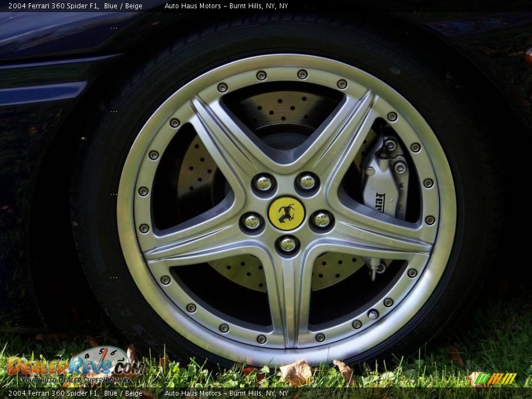Click the yellow Ferrari prancing horse center cap
532x399 pixels.
(x=287, y=213)
